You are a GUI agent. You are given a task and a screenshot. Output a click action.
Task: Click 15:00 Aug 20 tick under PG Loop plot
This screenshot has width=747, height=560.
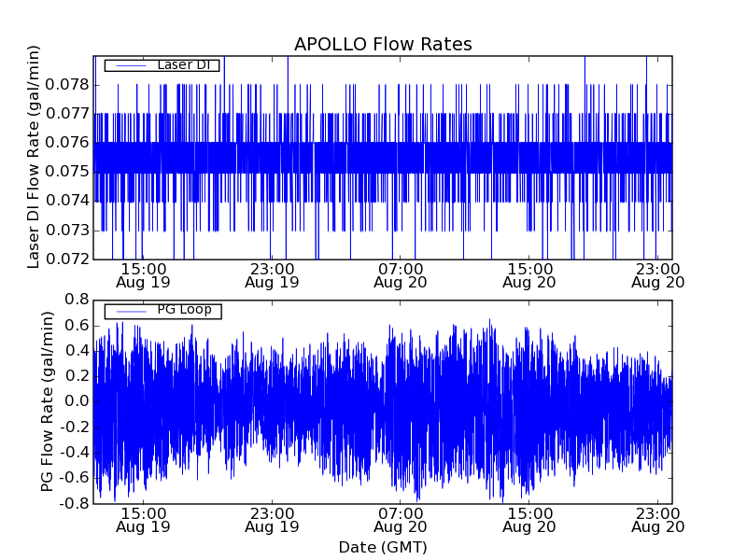click(x=529, y=519)
